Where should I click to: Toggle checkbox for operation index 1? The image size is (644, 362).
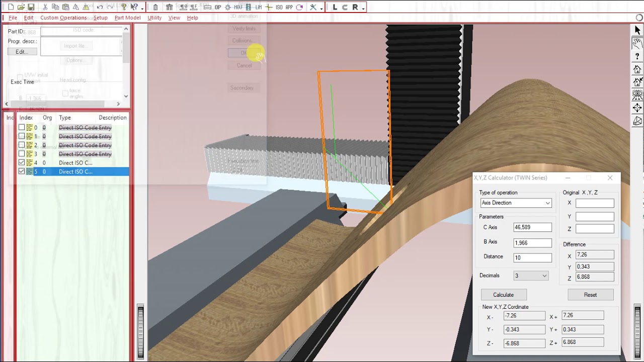pyautogui.click(x=22, y=136)
